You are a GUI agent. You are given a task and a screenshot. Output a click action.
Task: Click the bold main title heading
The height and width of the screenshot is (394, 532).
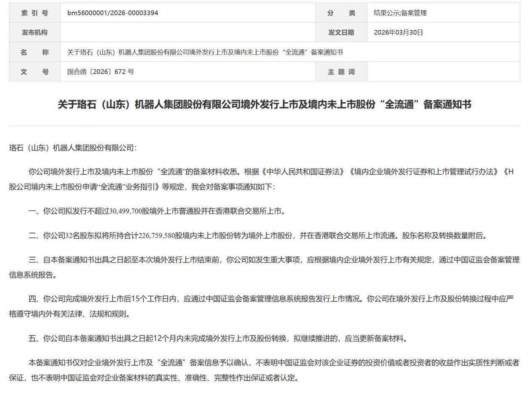264,105
